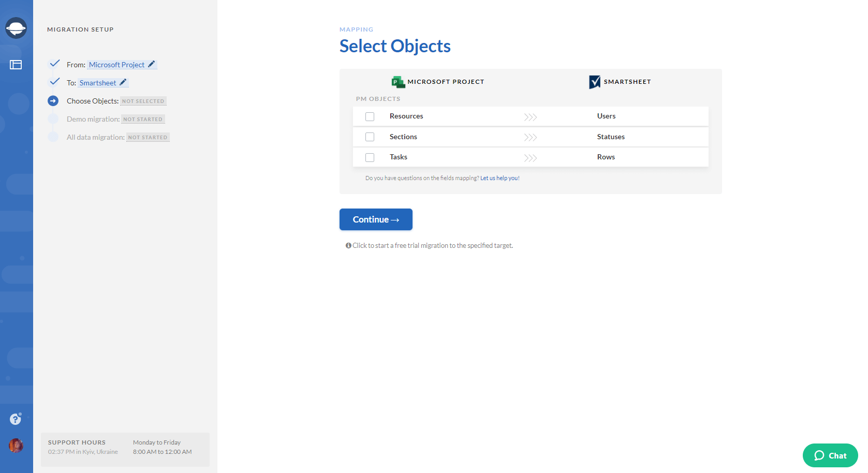Viewport: 868px width, 473px height.
Task: Click the planet logo icon in sidebar
Action: point(16,28)
